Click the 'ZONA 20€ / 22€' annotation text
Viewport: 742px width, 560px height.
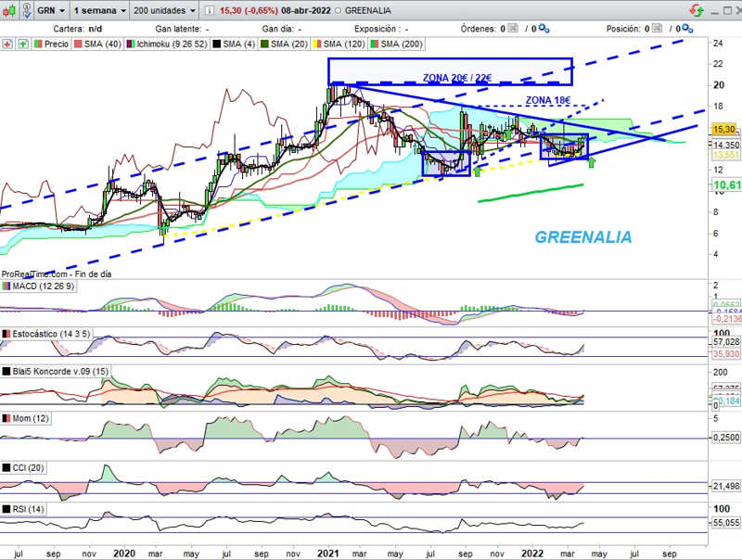pyautogui.click(x=457, y=78)
